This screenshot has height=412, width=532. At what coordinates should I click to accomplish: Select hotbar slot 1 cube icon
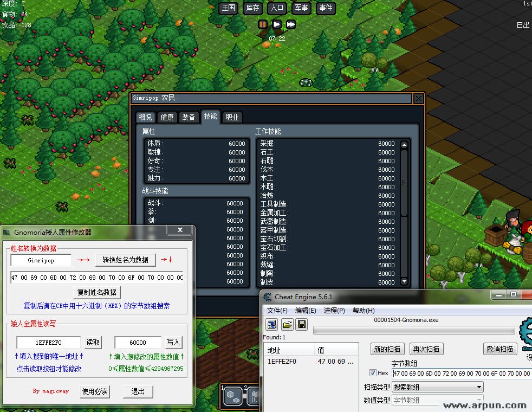233,395
